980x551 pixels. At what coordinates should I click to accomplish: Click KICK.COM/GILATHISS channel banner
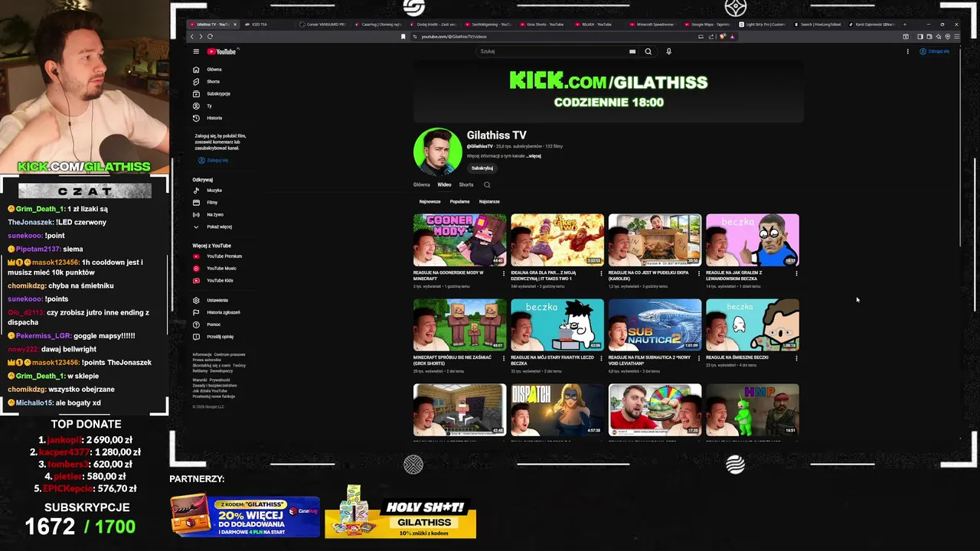click(608, 90)
